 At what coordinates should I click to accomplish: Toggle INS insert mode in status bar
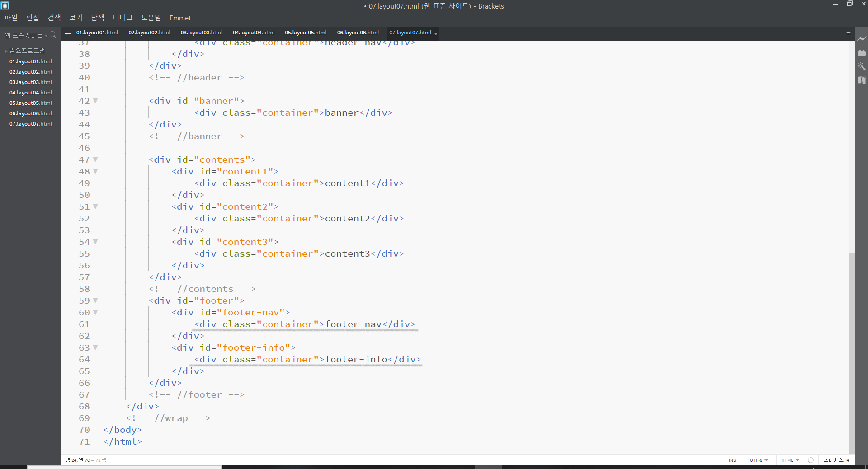(732, 460)
